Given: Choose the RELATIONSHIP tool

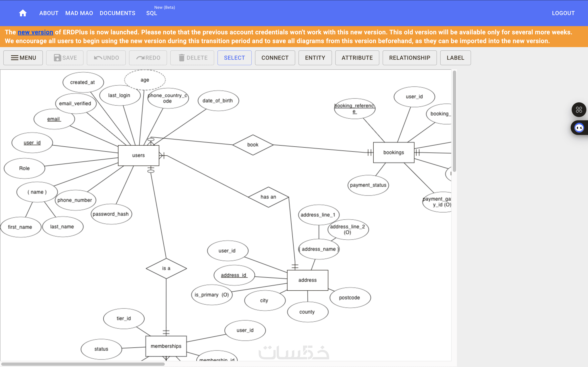Looking at the screenshot, I should pos(409,58).
